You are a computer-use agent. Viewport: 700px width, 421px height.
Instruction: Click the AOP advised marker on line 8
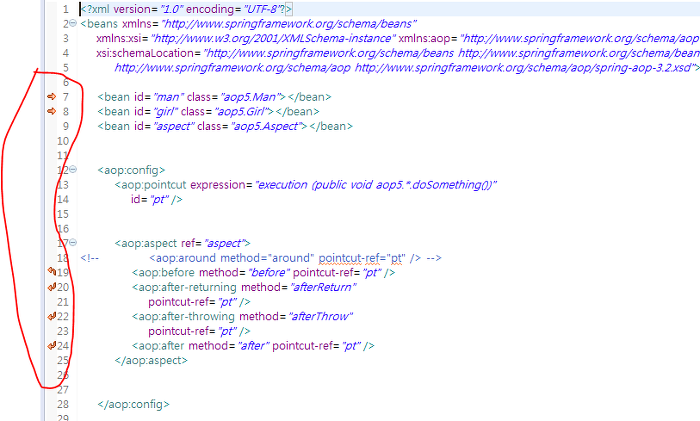[52, 111]
